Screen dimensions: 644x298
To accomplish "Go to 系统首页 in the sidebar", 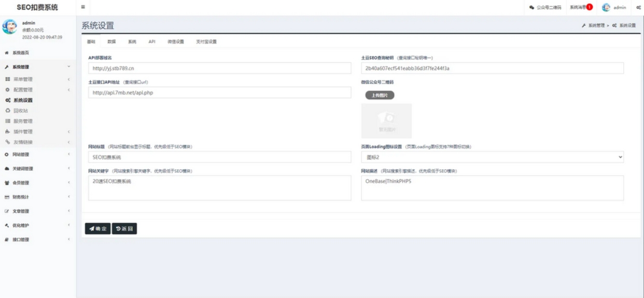I will 21,53.
